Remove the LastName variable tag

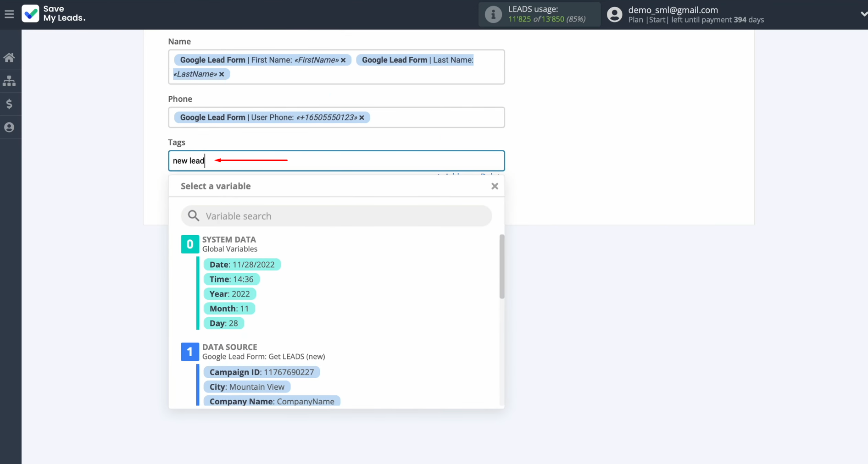222,74
